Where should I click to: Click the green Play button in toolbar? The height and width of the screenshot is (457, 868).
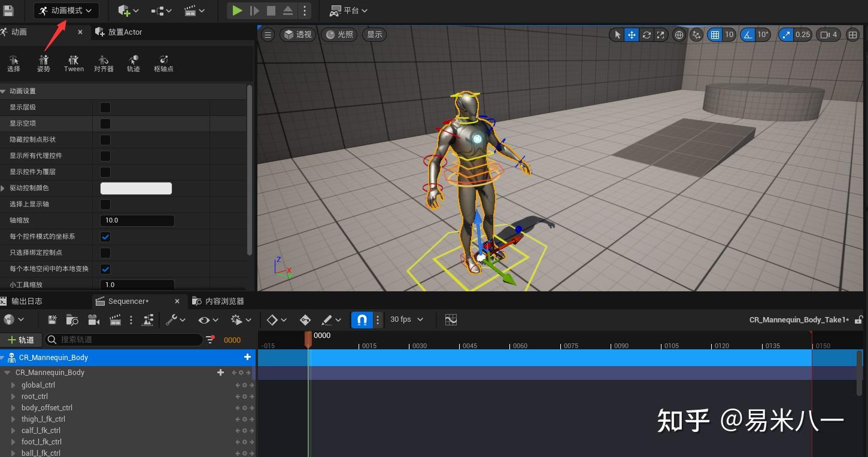click(237, 10)
